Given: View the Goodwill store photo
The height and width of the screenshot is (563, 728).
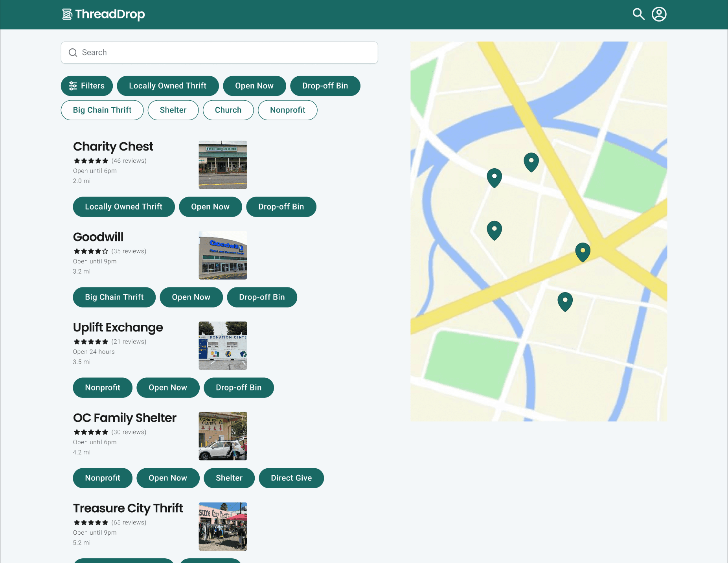Looking at the screenshot, I should [223, 255].
